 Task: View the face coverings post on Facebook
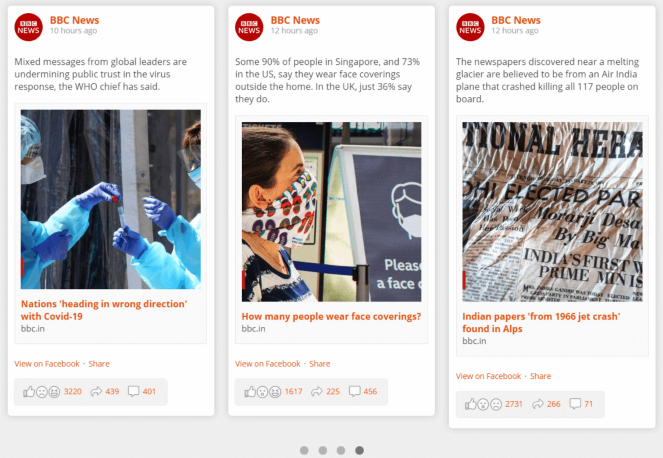(268, 364)
